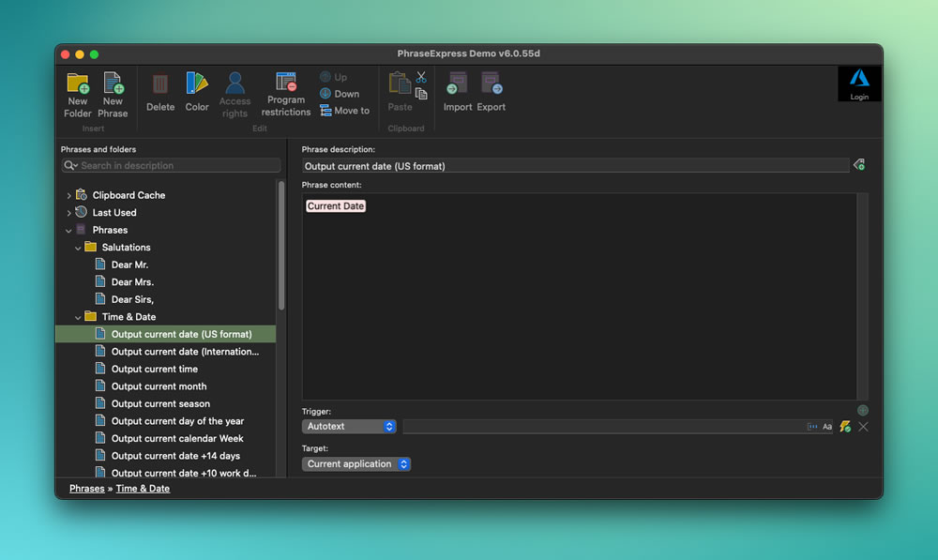This screenshot has height=560, width=938.
Task: Open the Color picker tool
Action: 197,92
